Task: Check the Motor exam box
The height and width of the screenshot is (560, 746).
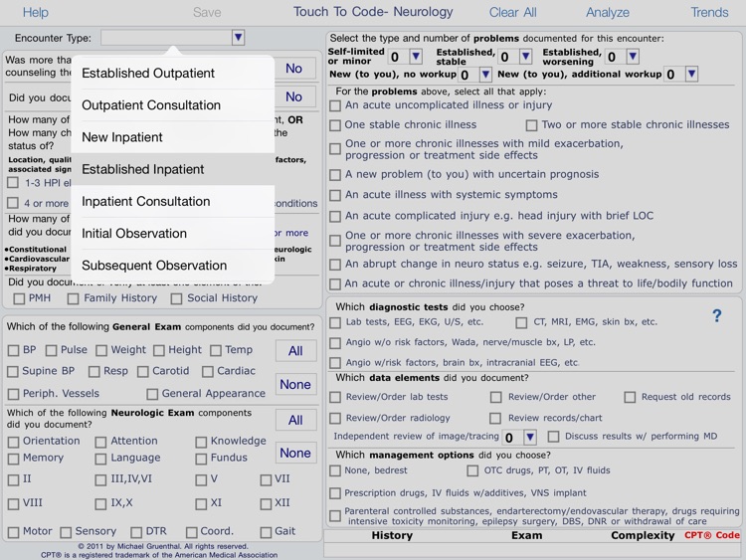Action: click(x=13, y=532)
